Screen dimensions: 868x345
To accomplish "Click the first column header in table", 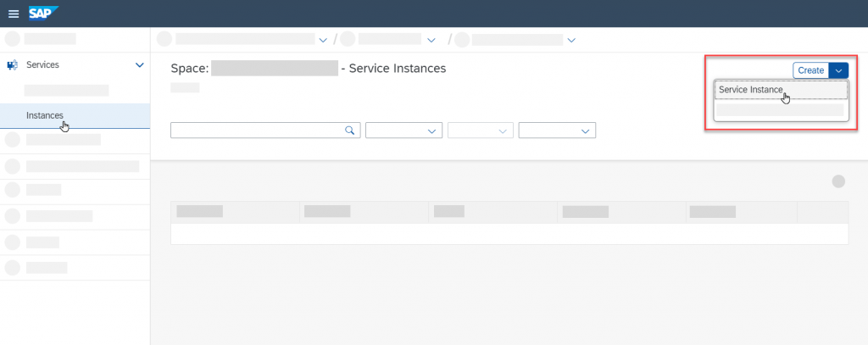I will pyautogui.click(x=236, y=212).
